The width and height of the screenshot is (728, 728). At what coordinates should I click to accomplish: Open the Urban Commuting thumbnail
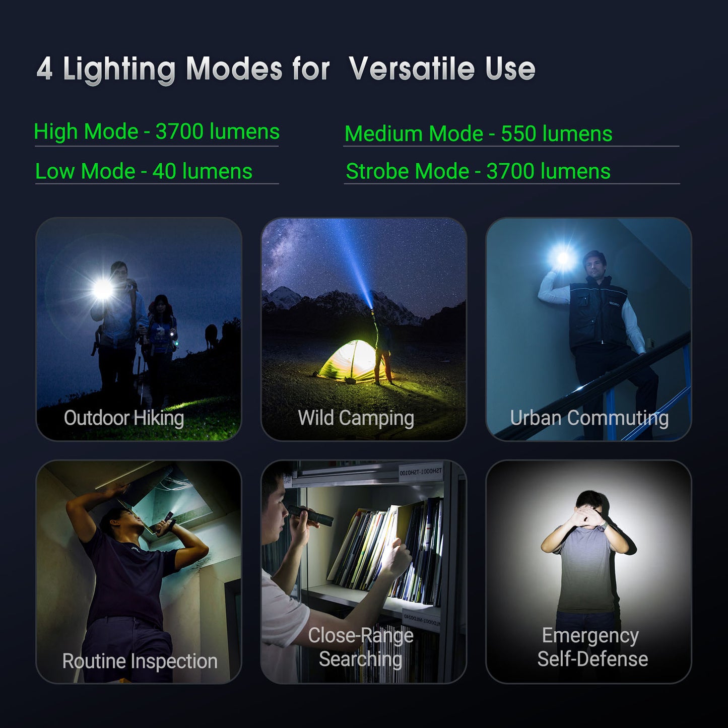point(588,329)
